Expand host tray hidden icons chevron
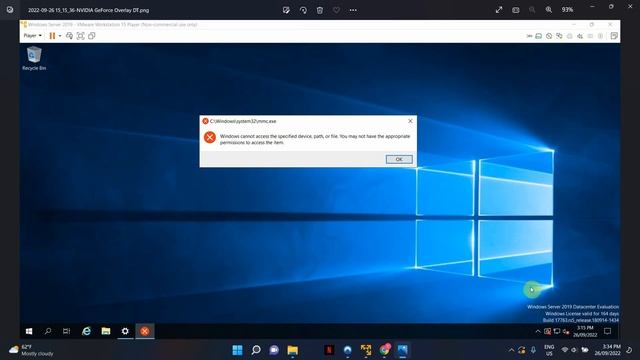The image size is (640, 360). coord(511,350)
